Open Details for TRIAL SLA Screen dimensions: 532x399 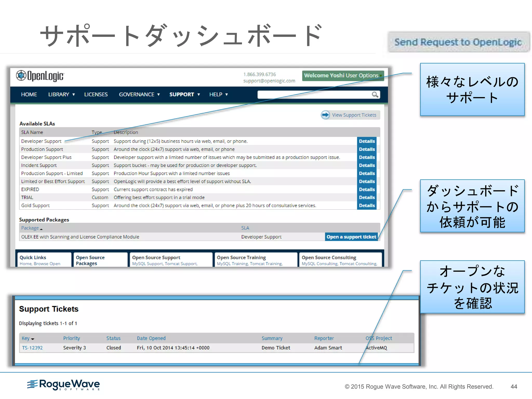(x=367, y=198)
